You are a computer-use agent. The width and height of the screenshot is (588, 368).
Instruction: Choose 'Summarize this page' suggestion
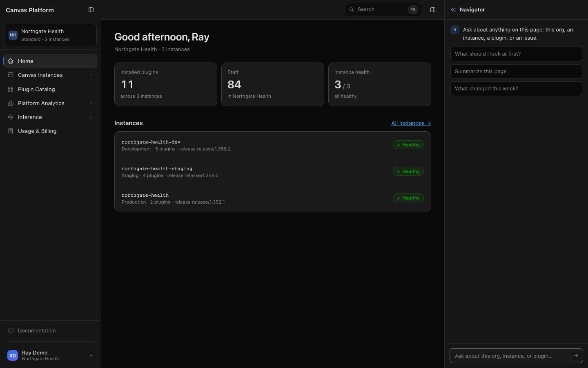click(516, 71)
